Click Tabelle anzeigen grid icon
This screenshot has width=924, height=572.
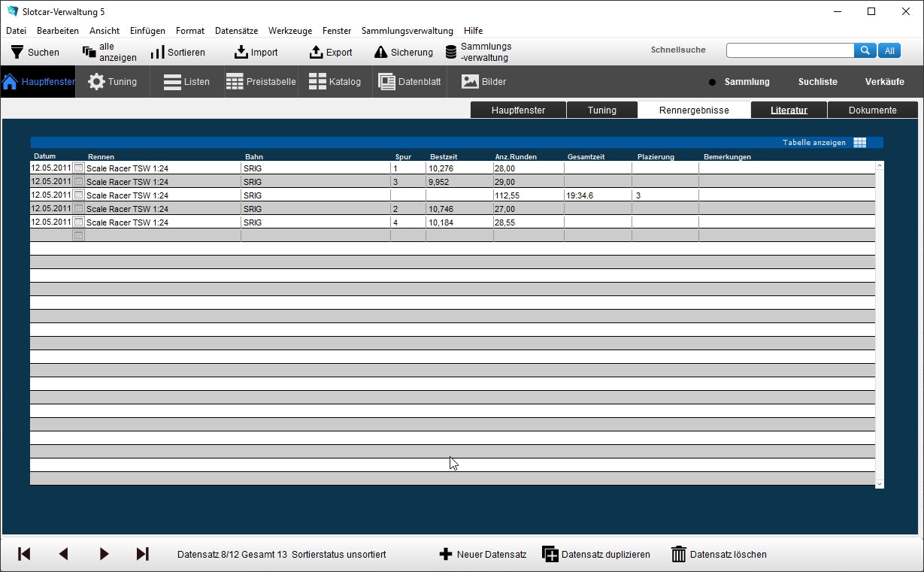pyautogui.click(x=859, y=143)
